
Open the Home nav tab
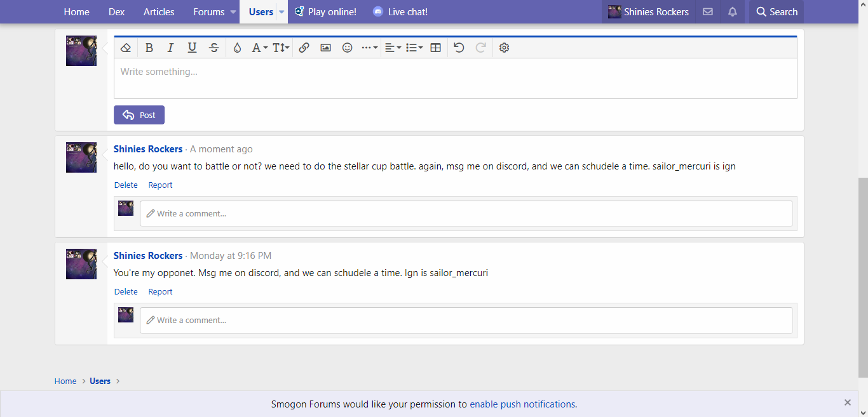tap(76, 11)
